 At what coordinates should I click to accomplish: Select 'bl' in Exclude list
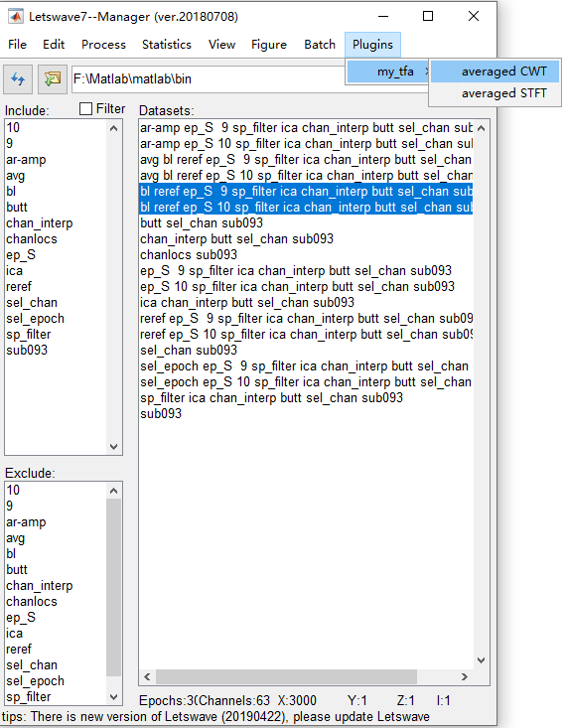point(56,554)
